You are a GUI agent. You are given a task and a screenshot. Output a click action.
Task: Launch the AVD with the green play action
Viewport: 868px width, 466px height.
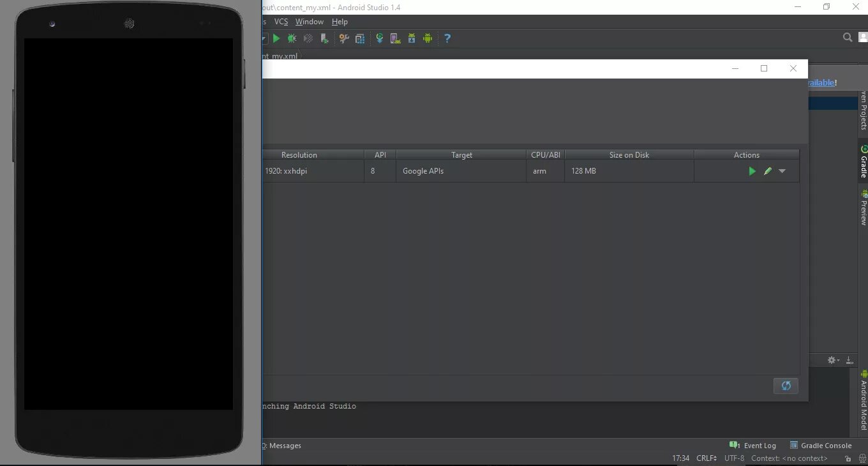tap(752, 171)
